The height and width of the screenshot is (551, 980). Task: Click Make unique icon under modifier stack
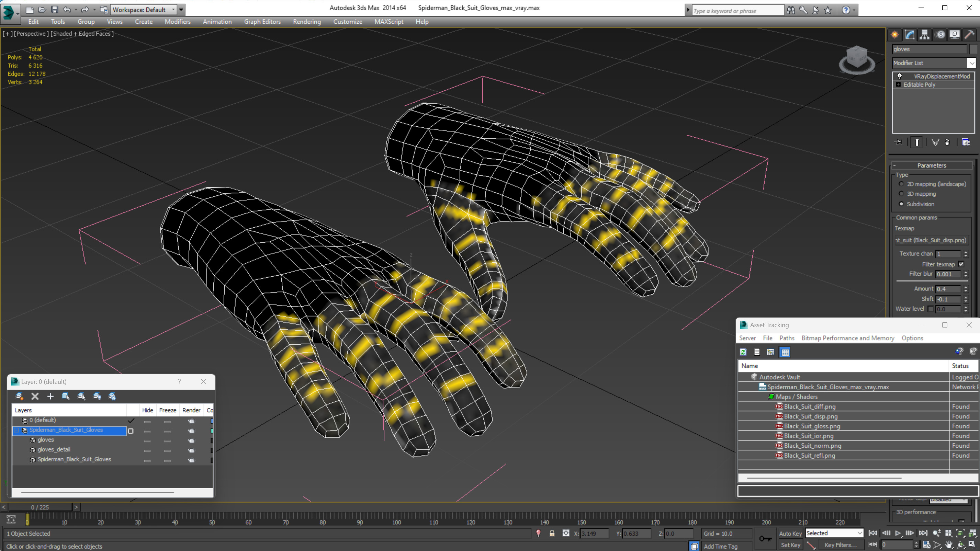pos(935,142)
